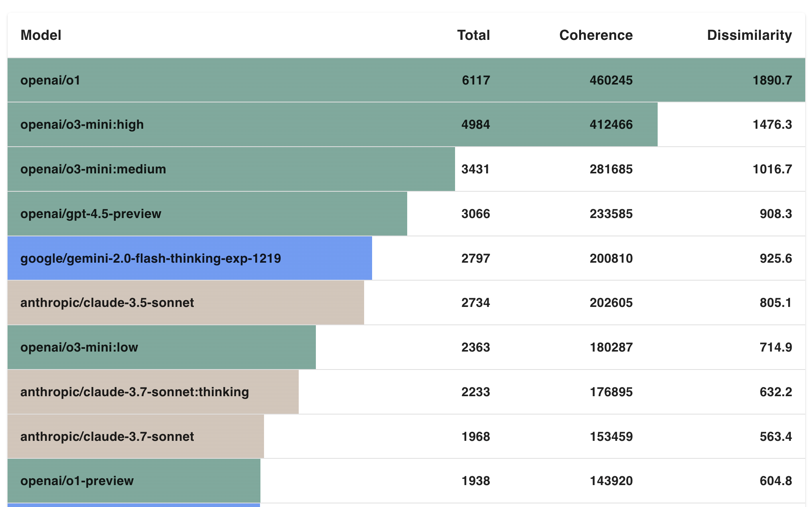Click coherence value 281685
The height and width of the screenshot is (507, 812).
(611, 169)
